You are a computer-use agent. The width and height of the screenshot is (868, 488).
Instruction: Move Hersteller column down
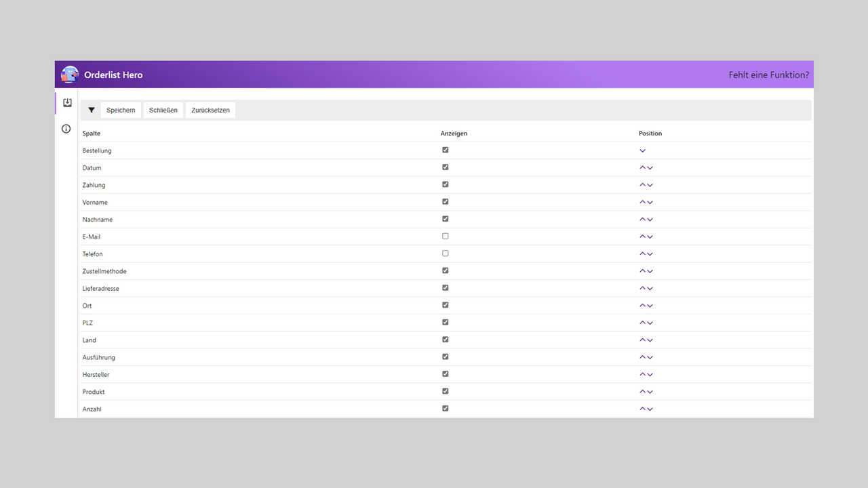[x=650, y=375]
